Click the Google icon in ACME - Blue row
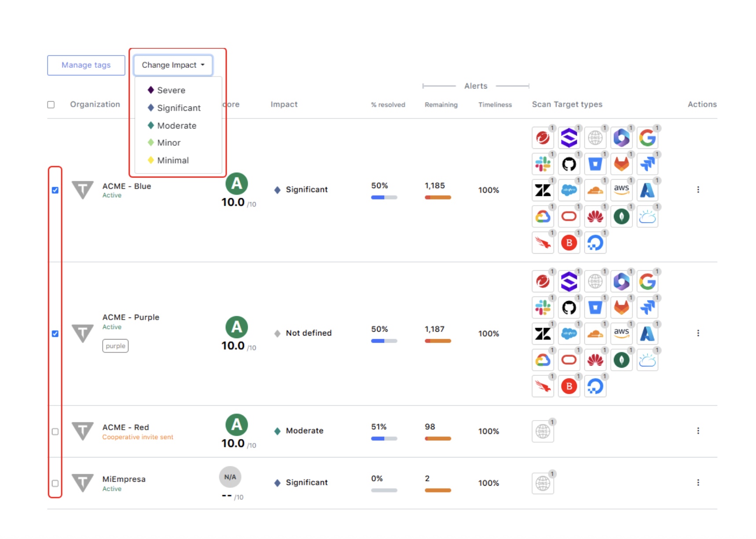This screenshot has height=539, width=756. click(647, 138)
